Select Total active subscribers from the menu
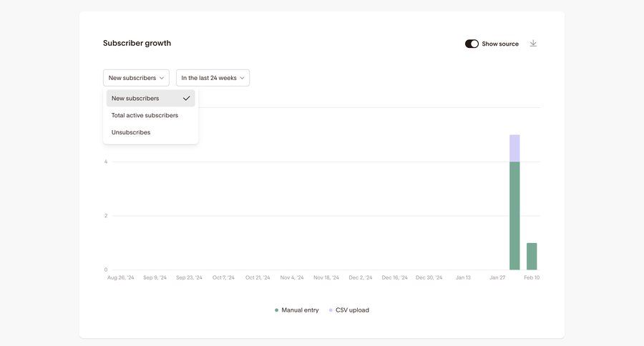This screenshot has width=644, height=346. click(x=145, y=115)
